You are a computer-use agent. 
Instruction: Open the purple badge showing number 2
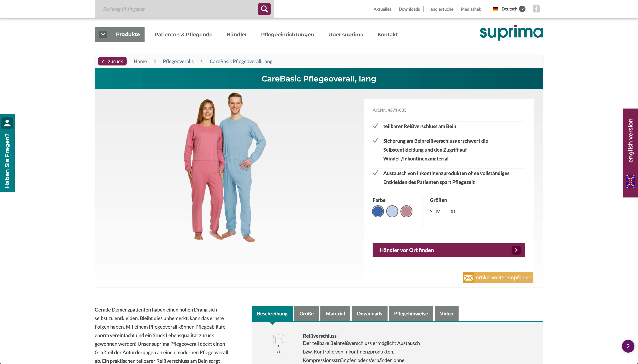point(628,346)
